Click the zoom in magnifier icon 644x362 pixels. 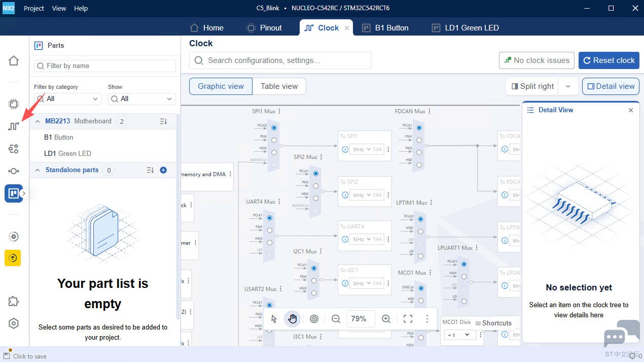point(386,319)
